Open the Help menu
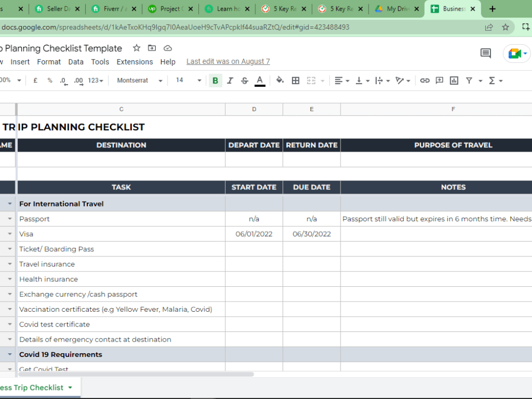This screenshot has width=532, height=399. point(168,62)
